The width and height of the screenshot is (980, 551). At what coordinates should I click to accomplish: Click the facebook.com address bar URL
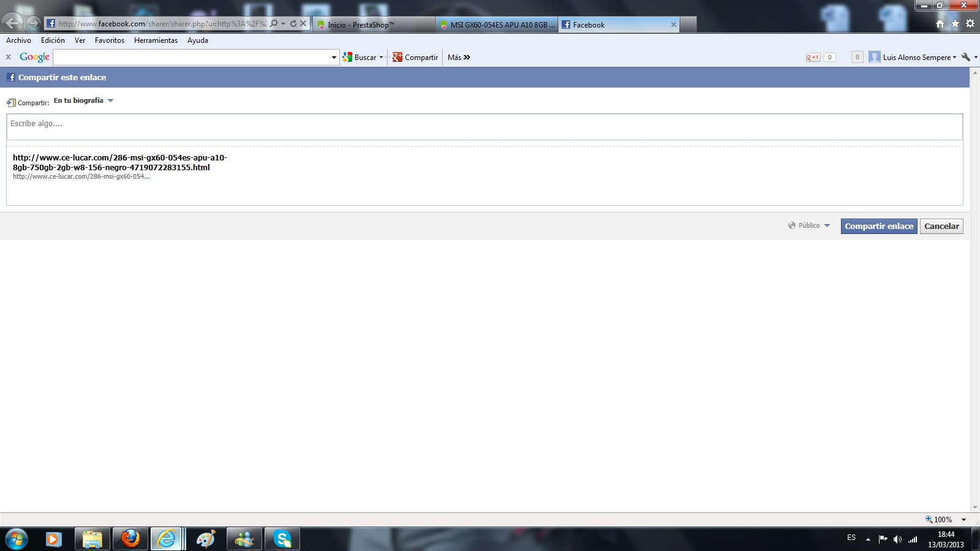tap(162, 24)
